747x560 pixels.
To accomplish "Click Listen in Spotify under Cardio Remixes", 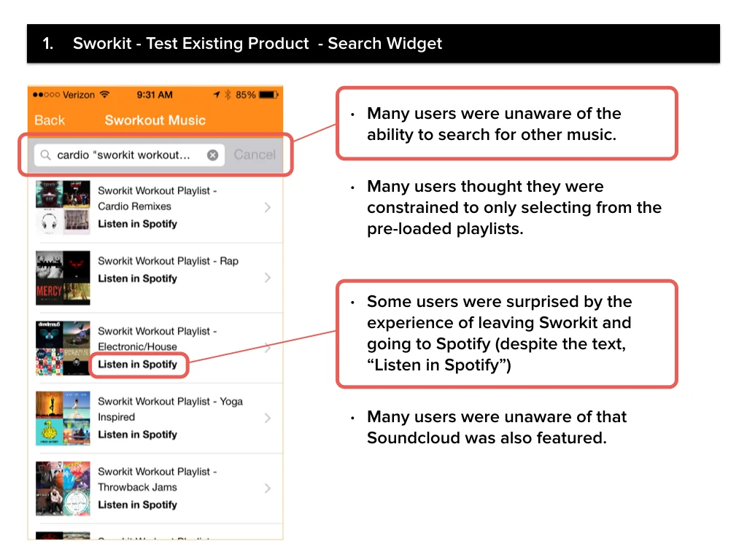I will 137,224.
